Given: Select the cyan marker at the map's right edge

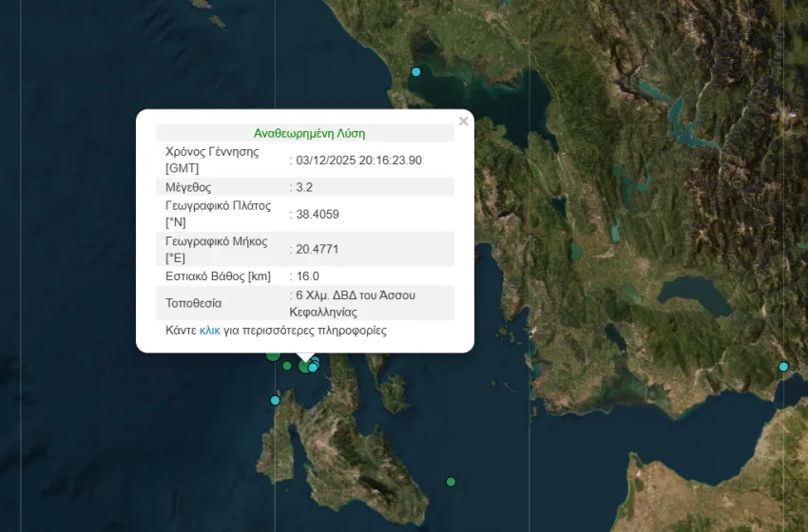Looking at the screenshot, I should tap(783, 367).
